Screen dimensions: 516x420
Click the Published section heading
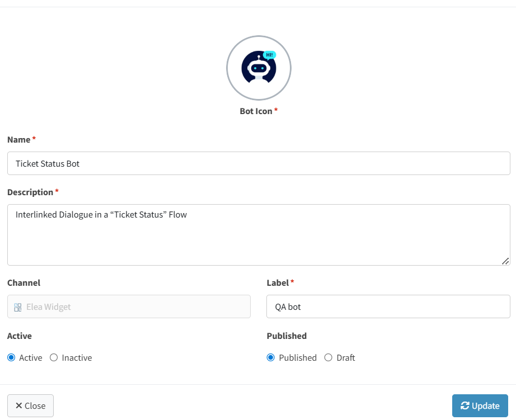click(287, 336)
